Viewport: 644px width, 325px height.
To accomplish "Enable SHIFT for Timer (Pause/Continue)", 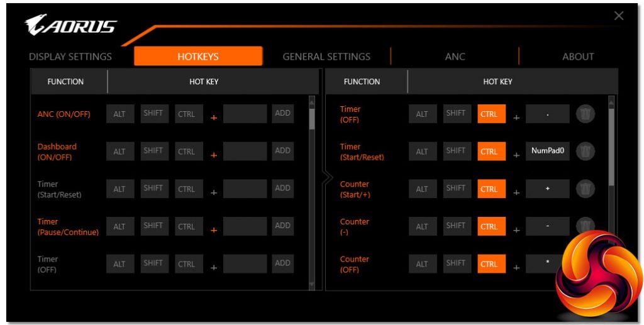I will (x=155, y=226).
